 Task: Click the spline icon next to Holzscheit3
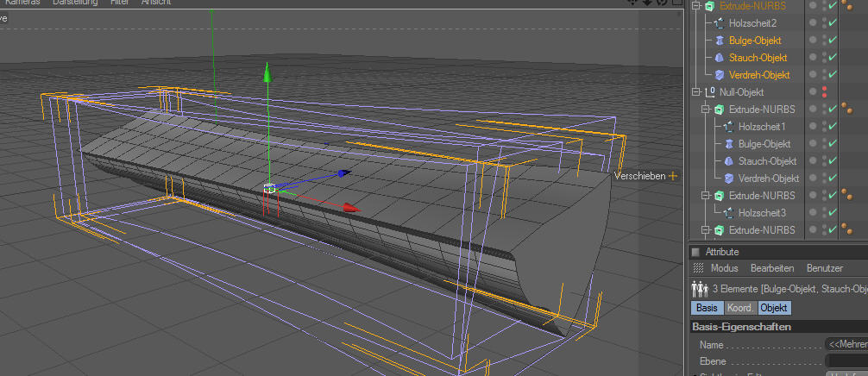[x=728, y=213]
